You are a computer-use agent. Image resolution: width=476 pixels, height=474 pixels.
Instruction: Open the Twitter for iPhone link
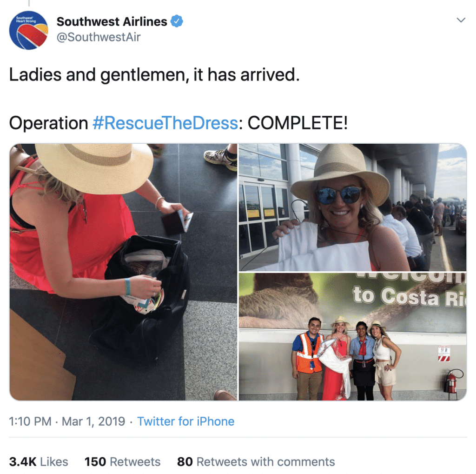[x=185, y=421]
